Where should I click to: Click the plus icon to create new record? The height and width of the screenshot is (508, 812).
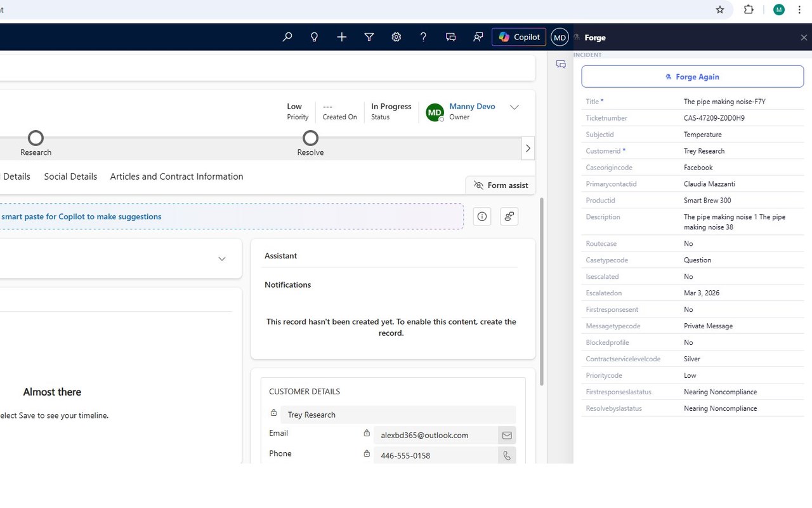(x=341, y=37)
